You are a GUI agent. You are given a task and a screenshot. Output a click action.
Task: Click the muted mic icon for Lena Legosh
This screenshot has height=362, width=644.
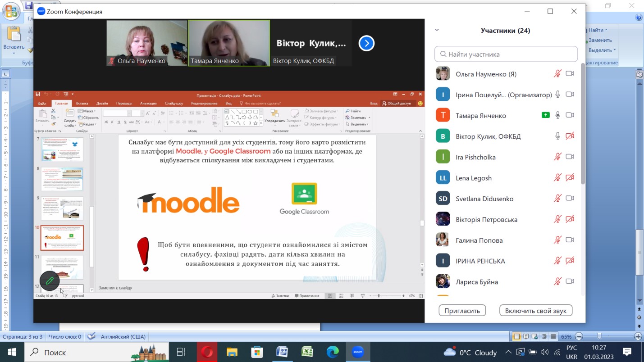click(x=558, y=177)
